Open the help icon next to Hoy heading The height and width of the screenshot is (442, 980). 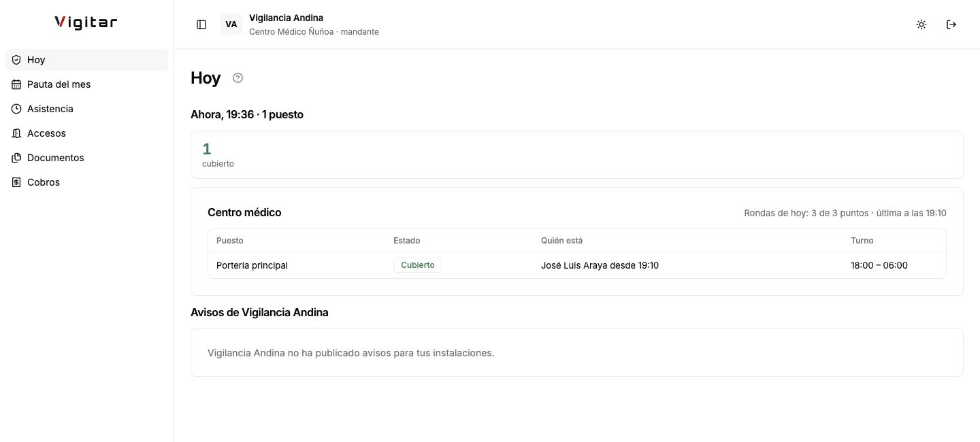(x=238, y=78)
